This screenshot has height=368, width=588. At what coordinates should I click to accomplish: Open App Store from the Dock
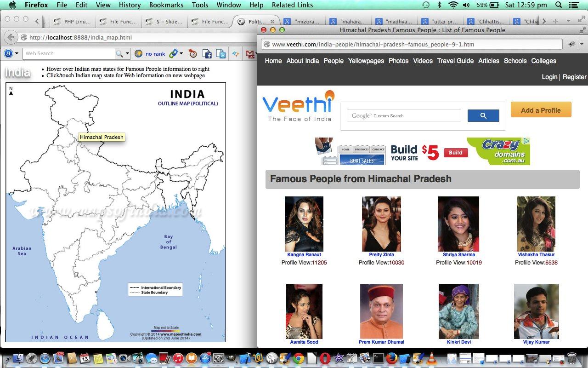[205, 358]
